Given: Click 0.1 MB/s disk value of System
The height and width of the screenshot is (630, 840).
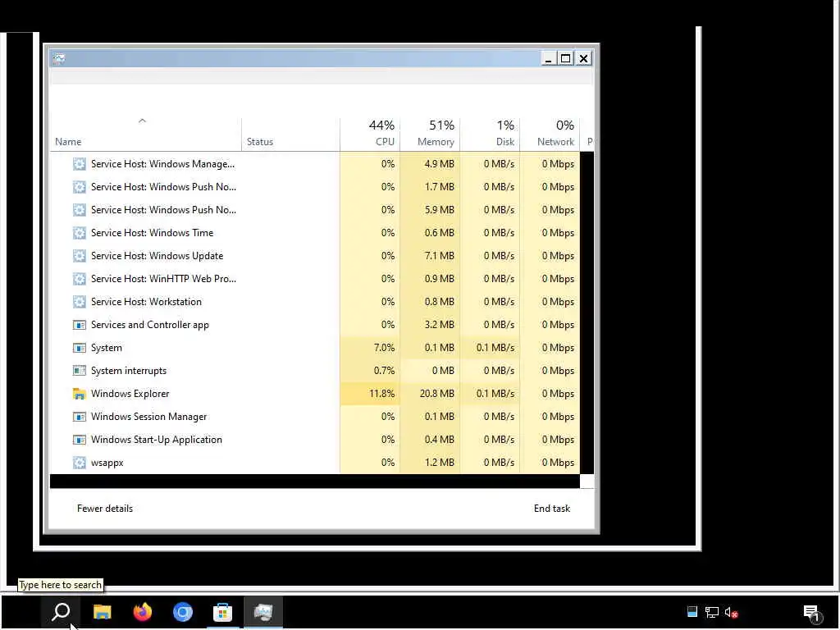Looking at the screenshot, I should click(495, 348).
